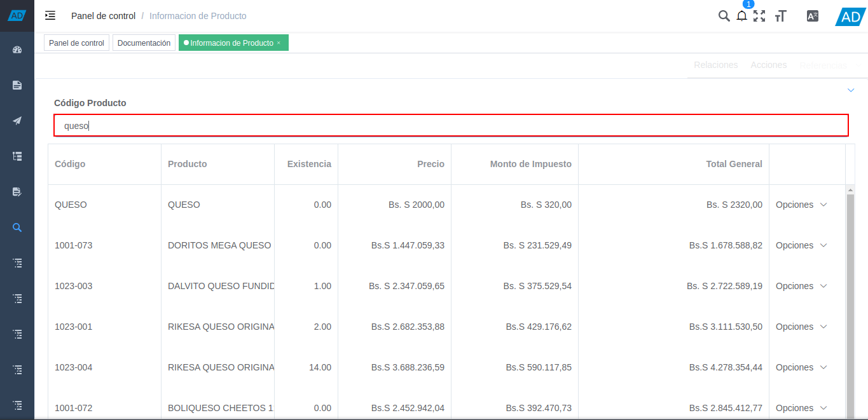Change font size with the tT icon
Screen dimensions: 868x420
[781, 16]
